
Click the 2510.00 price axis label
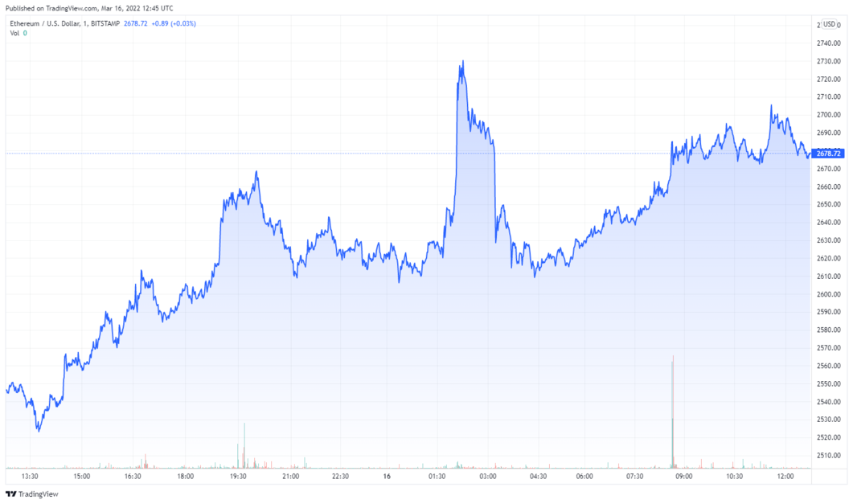coord(829,456)
